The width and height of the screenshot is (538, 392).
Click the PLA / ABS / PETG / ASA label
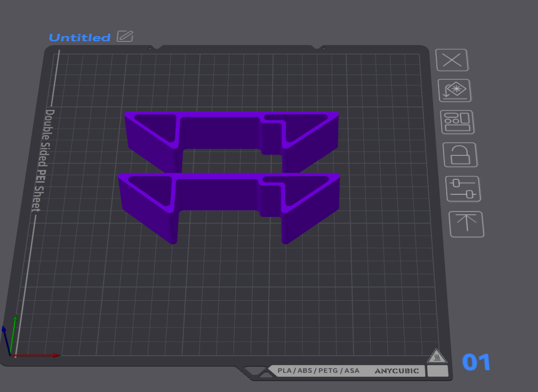click(318, 371)
